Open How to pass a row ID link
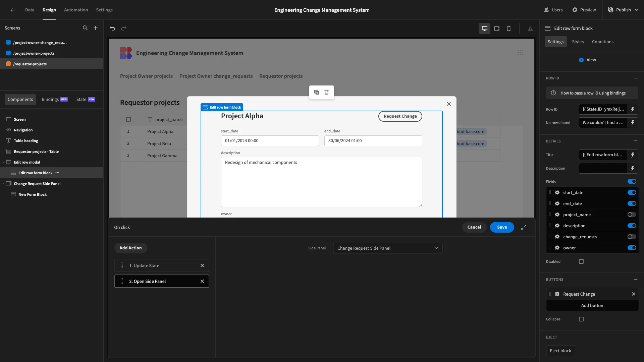Screen dimensions: 644x362 [x=593, y=93]
